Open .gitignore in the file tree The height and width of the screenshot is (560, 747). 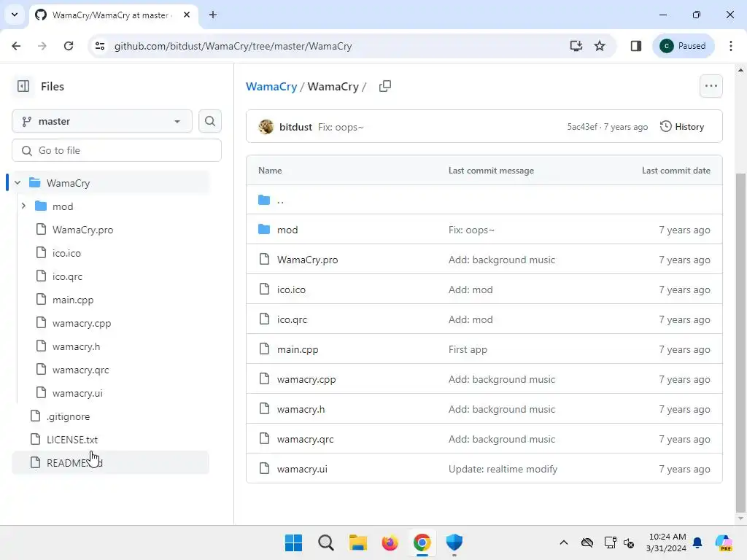point(68,416)
